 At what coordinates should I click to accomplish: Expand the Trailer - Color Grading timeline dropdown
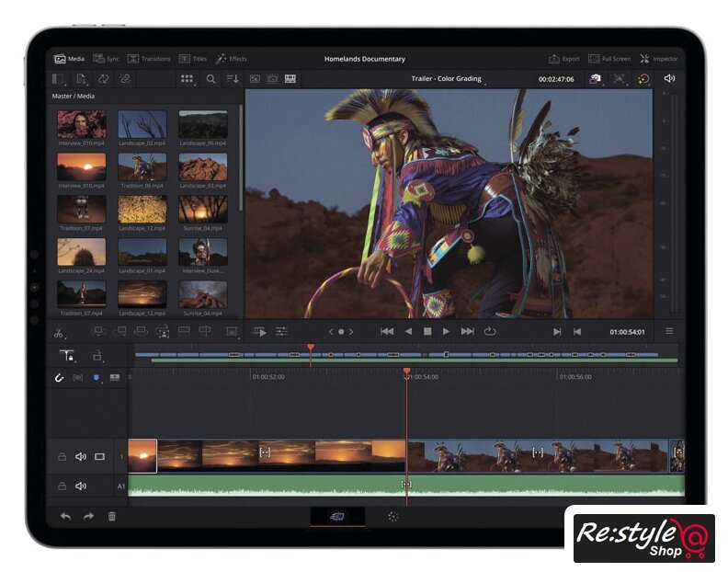coord(447,80)
